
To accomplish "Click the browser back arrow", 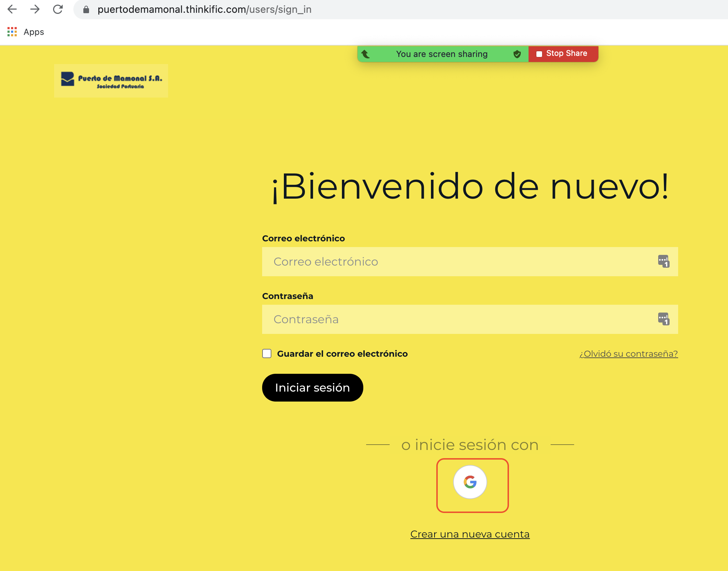I will click(x=12, y=9).
